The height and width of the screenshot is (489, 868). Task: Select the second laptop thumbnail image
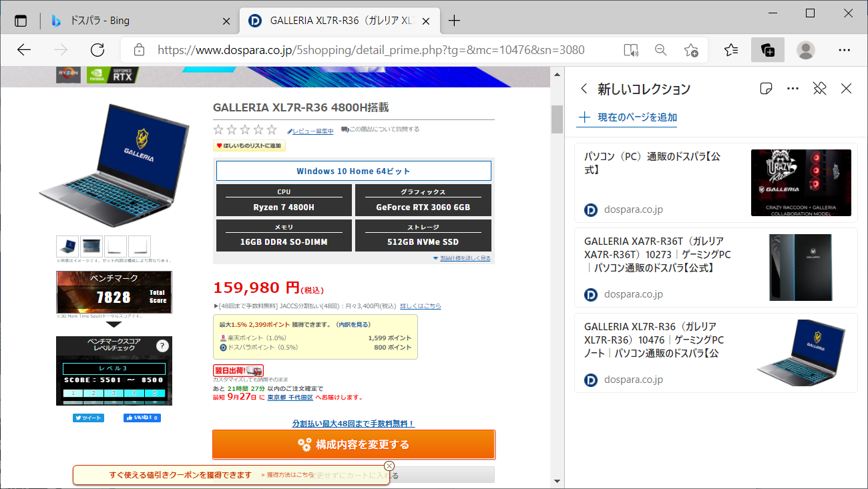coord(91,246)
